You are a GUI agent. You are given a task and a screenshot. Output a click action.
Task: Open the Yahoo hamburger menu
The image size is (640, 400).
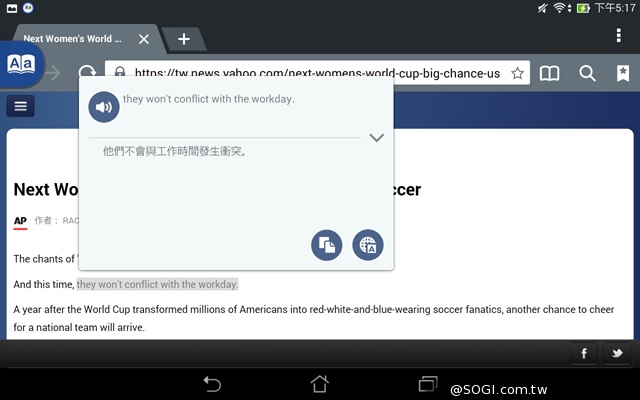pos(20,106)
